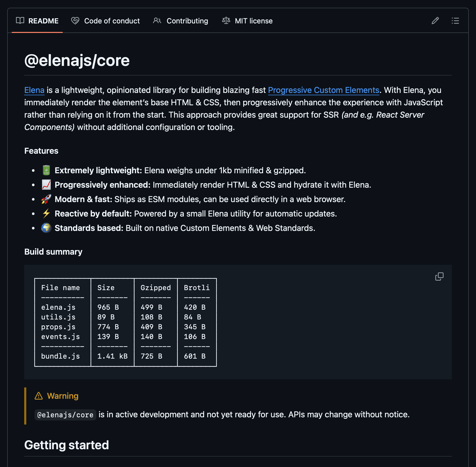The width and height of the screenshot is (476, 467).
Task: Click the Warning triangle icon
Action: click(39, 396)
